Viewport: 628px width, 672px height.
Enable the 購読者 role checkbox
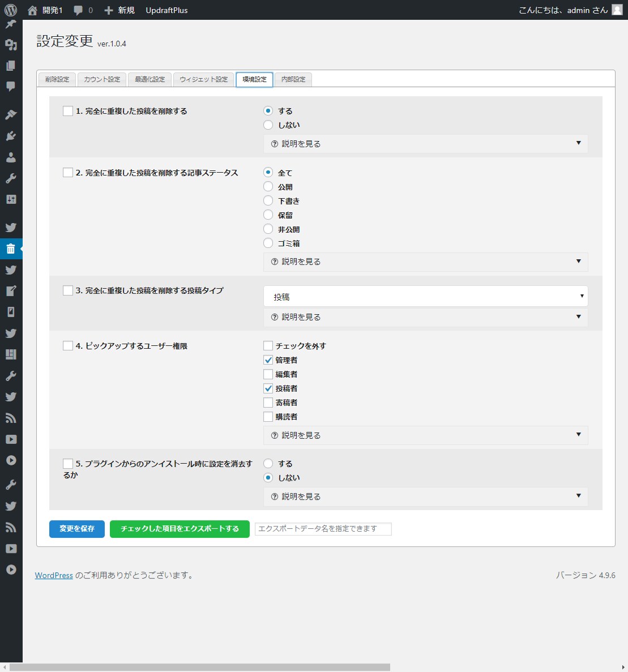coord(268,417)
